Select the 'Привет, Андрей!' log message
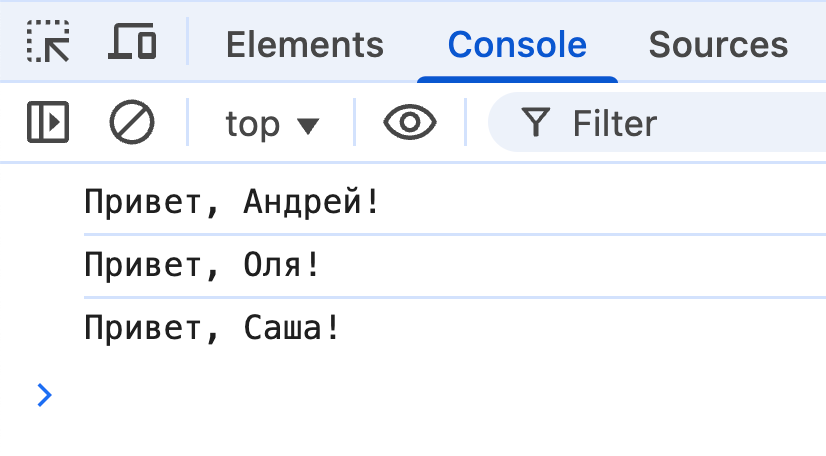Image resolution: width=826 pixels, height=456 pixels. (x=232, y=203)
